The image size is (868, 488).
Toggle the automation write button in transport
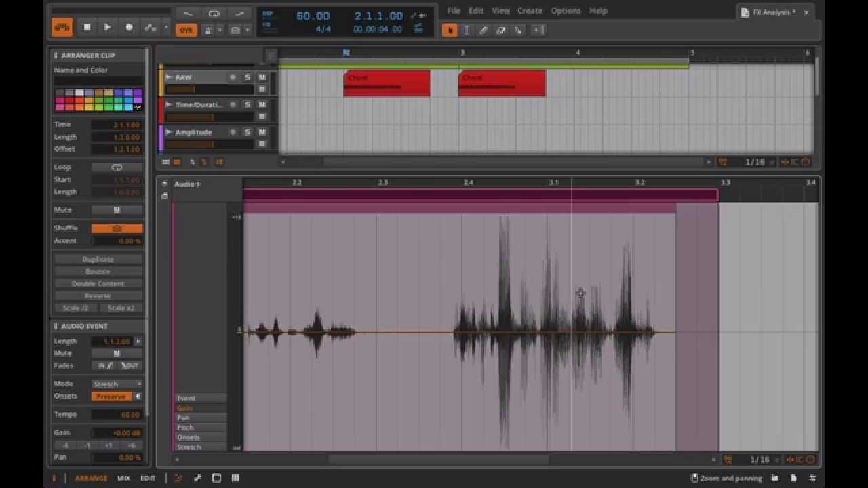(x=150, y=27)
